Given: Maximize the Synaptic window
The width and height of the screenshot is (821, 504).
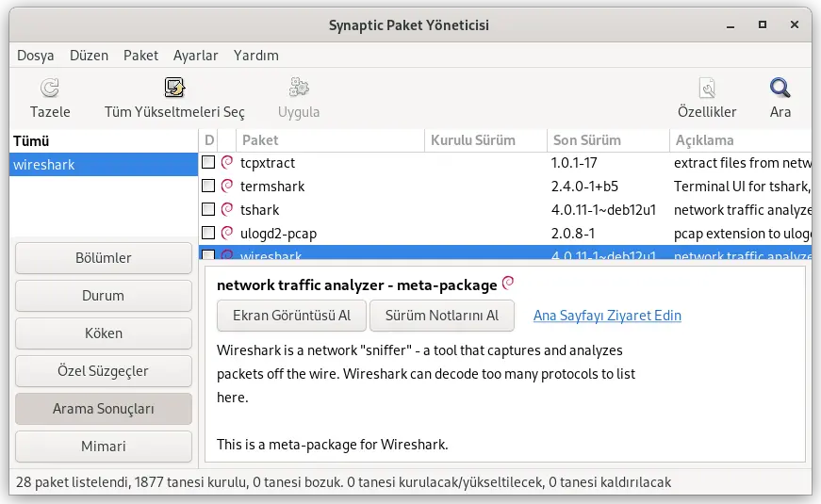Looking at the screenshot, I should (763, 24).
